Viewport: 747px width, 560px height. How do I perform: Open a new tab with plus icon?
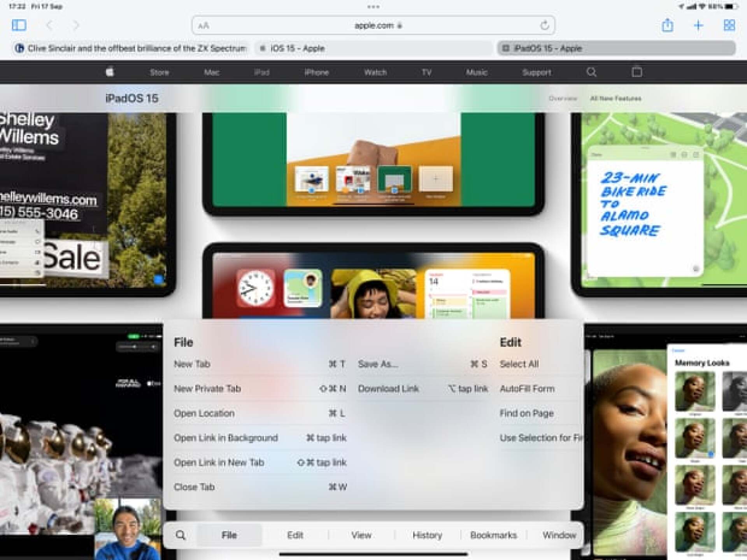point(698,25)
